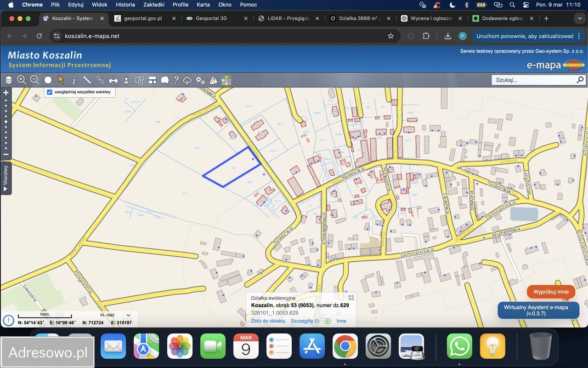588x368 pixels.
Task: Expand Chrome tab list chevron
Action: (x=579, y=18)
